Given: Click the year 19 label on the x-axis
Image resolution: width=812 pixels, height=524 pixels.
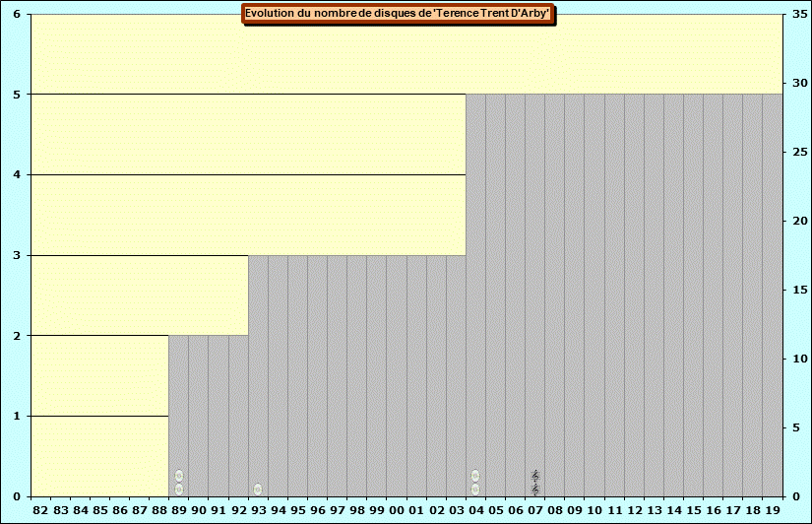Looking at the screenshot, I should pos(773,510).
